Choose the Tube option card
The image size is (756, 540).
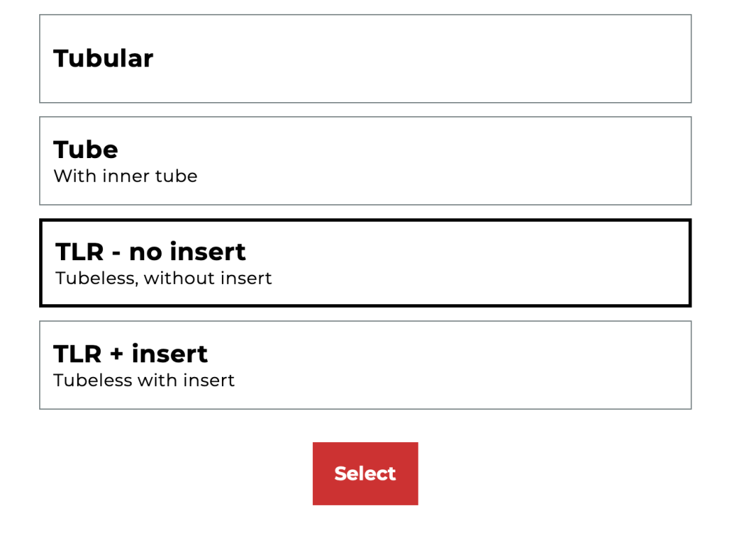(365, 161)
